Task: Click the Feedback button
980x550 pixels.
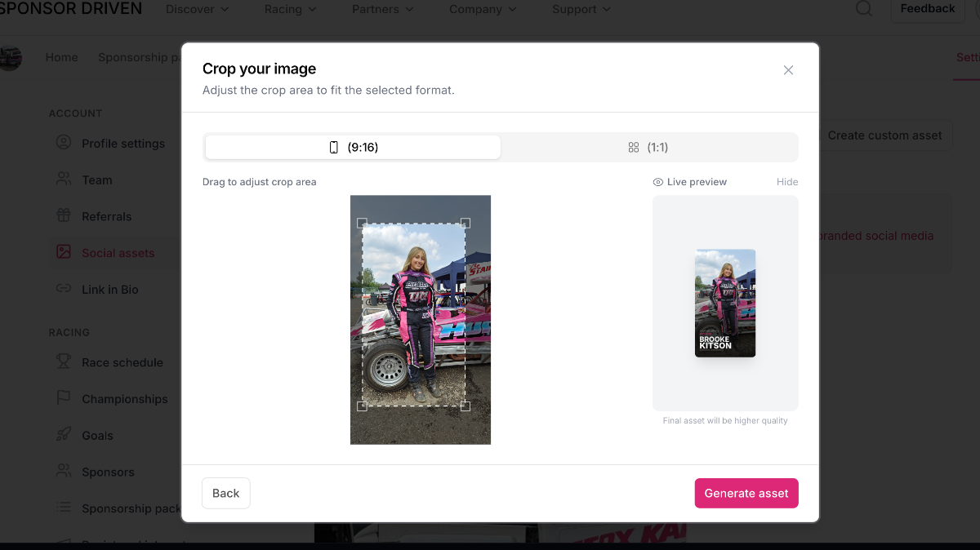Action: (x=927, y=9)
